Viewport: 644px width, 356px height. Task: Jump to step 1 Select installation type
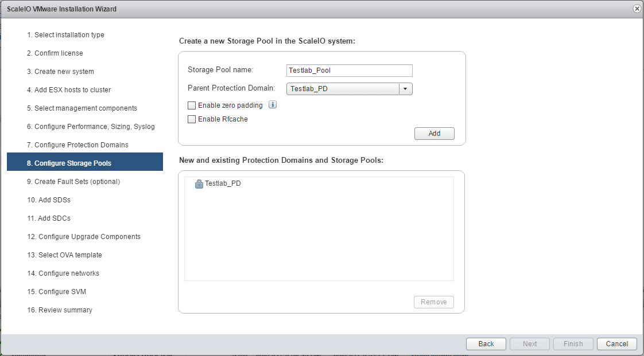tap(65, 35)
